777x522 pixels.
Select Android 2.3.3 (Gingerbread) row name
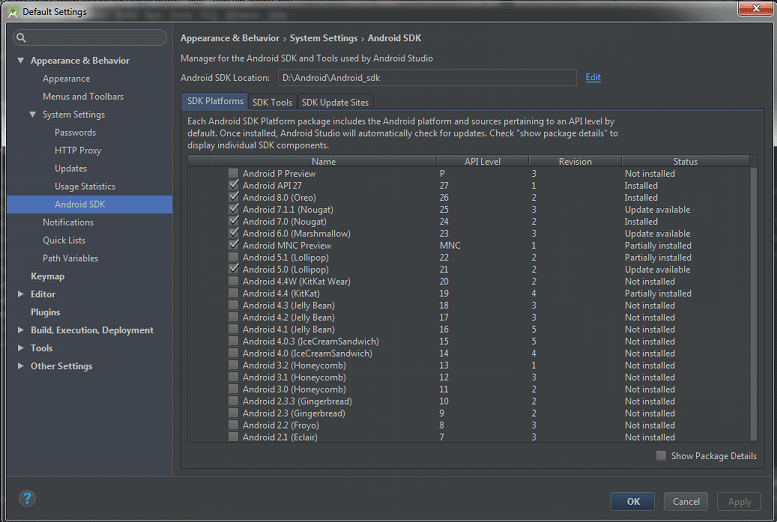[297, 401]
